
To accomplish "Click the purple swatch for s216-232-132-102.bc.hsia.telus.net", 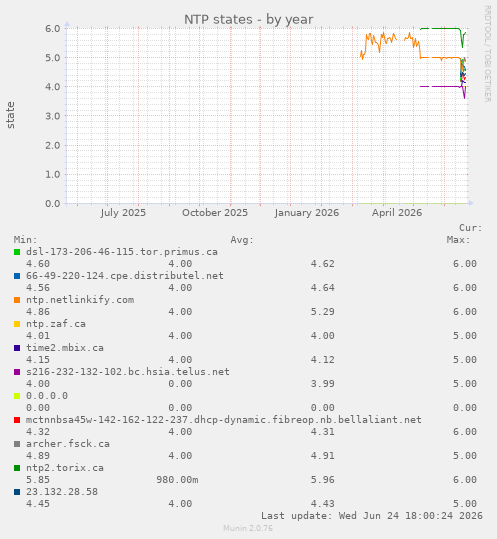I will 17,372.
